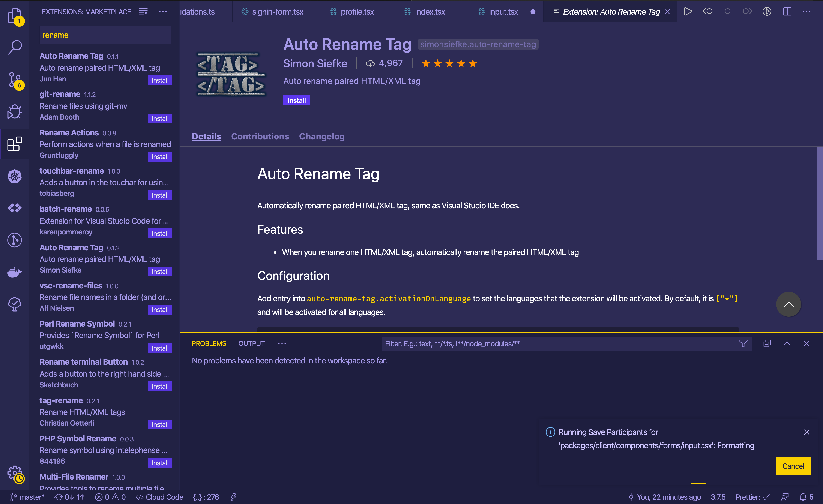Install git-rename extension from list
Screen dimensions: 823x504
[160, 118]
